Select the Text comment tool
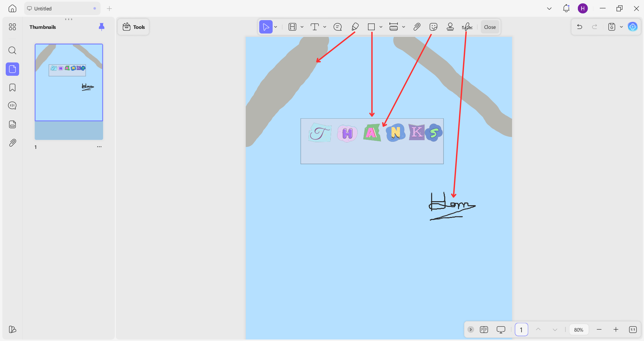The width and height of the screenshot is (644, 341). [315, 27]
